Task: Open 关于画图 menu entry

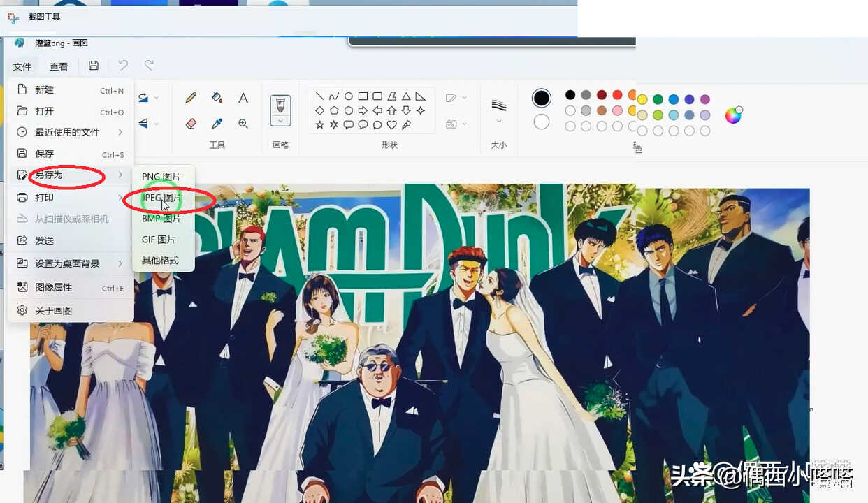Action: pos(70,310)
